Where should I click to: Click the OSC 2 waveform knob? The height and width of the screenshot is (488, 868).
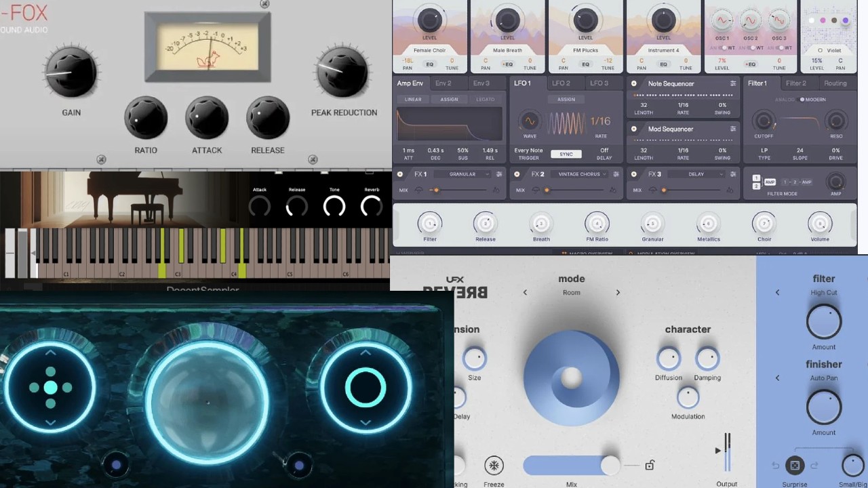pyautogui.click(x=751, y=20)
